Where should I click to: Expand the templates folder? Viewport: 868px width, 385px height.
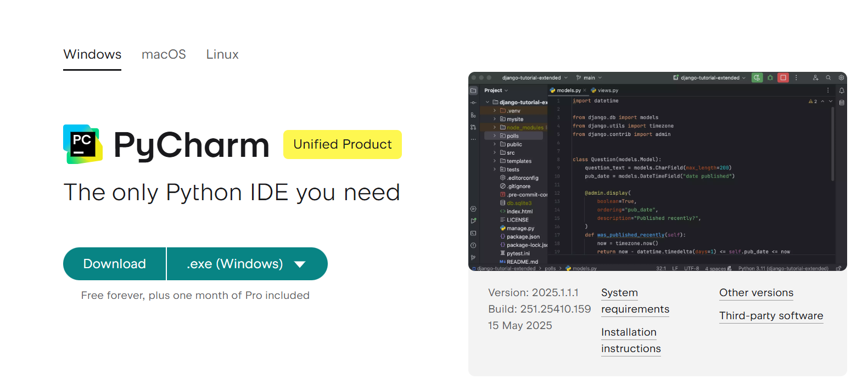pos(495,161)
